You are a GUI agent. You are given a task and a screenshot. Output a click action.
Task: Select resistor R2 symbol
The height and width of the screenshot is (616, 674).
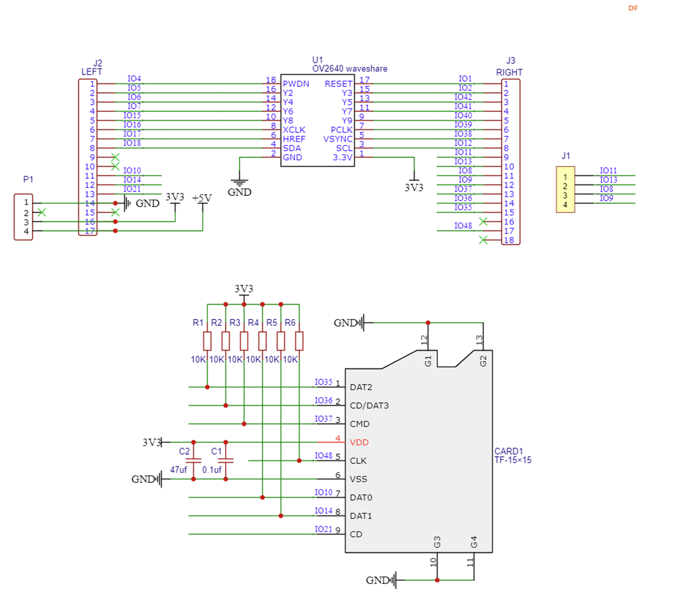click(225, 341)
